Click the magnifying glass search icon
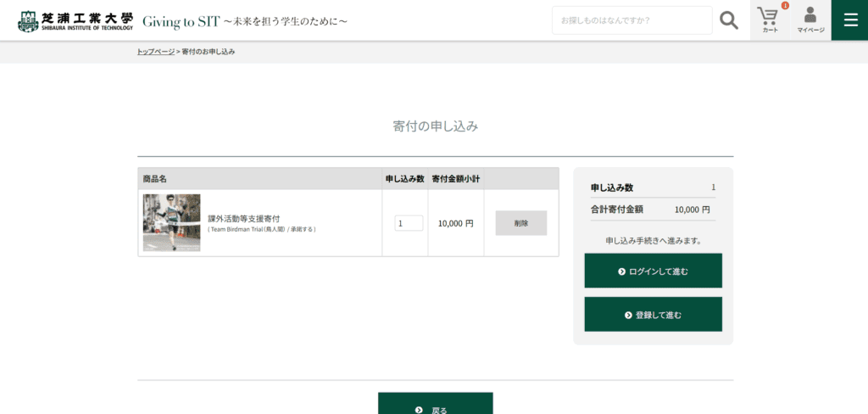 (729, 20)
